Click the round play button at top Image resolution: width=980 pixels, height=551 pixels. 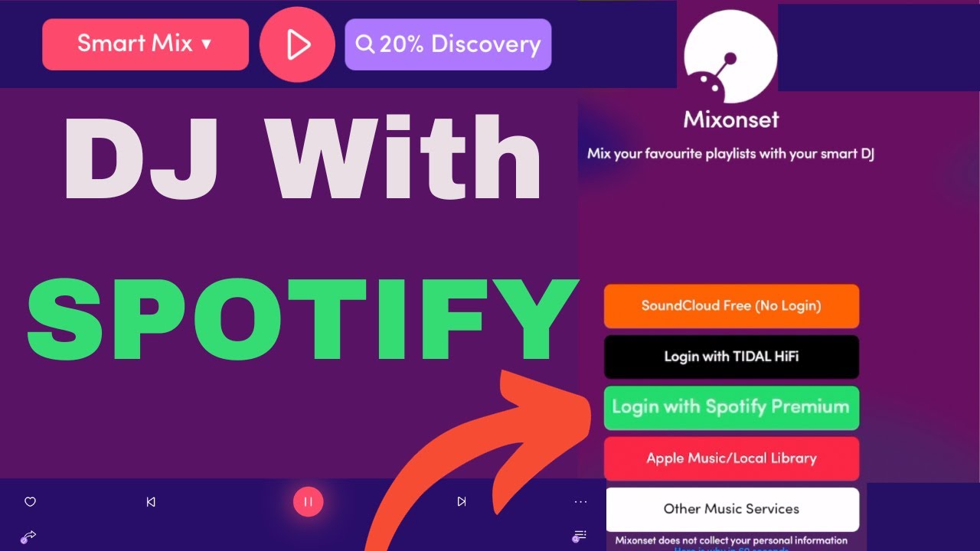(x=297, y=45)
